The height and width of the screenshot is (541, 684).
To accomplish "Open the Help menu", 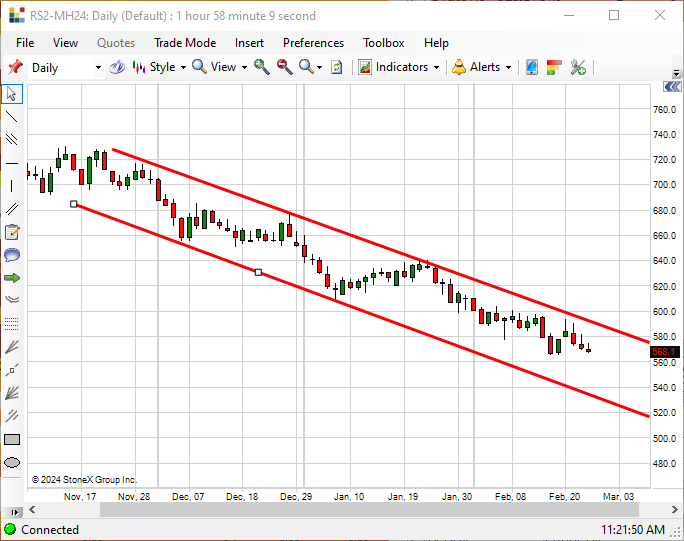I will [x=436, y=43].
